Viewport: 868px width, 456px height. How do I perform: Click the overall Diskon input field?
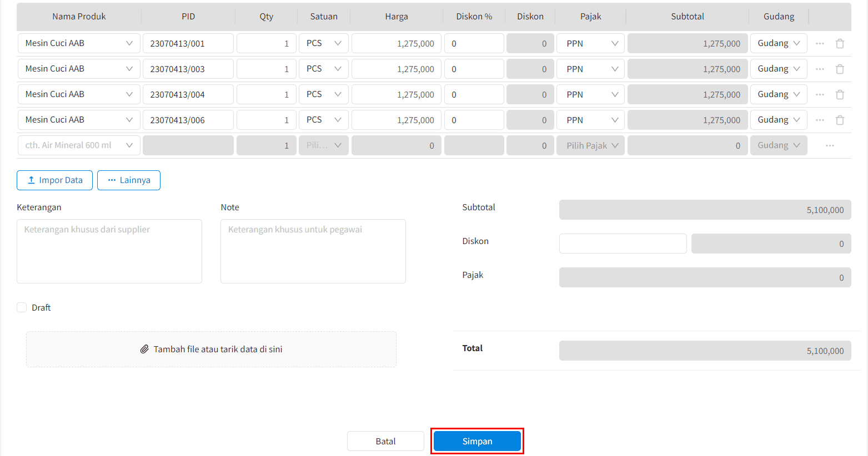coord(623,244)
